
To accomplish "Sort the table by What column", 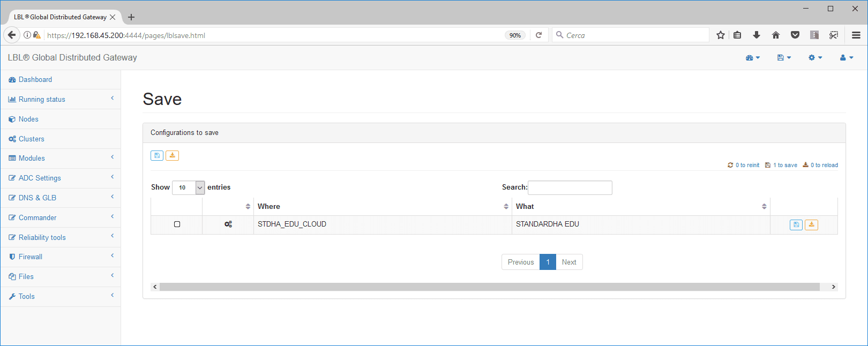I will coord(641,206).
